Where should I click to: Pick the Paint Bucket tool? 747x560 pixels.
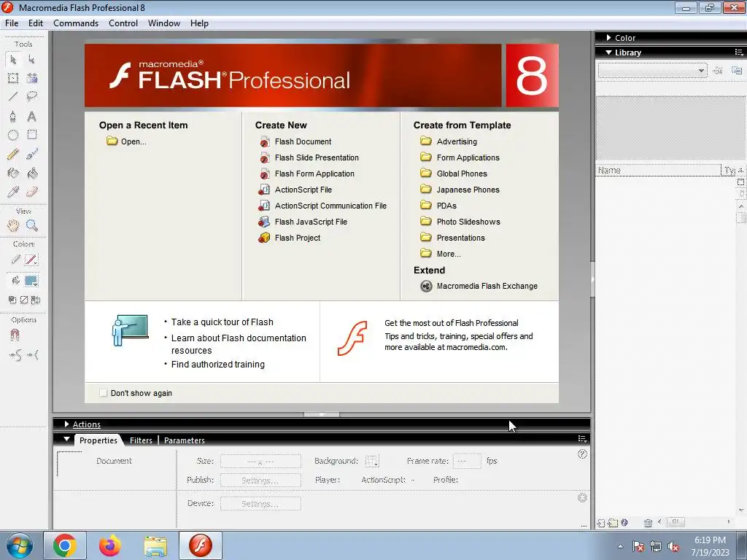point(31,173)
